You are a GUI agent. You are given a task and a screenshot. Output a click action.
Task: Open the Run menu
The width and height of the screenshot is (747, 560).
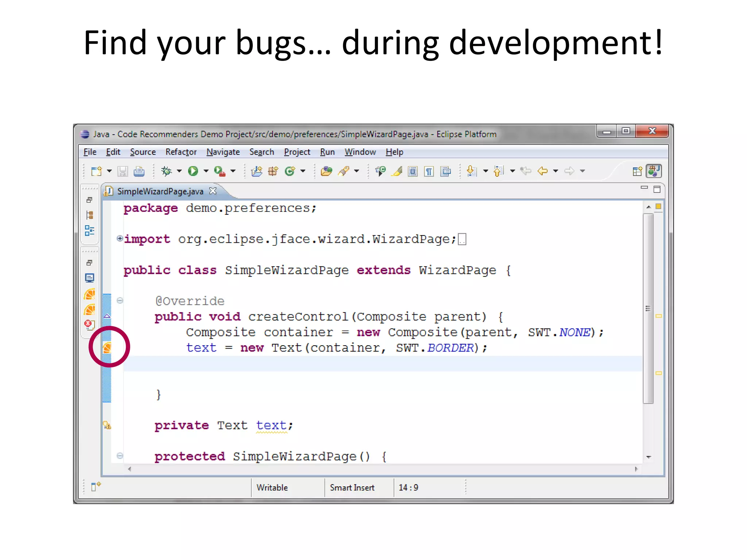(x=328, y=152)
